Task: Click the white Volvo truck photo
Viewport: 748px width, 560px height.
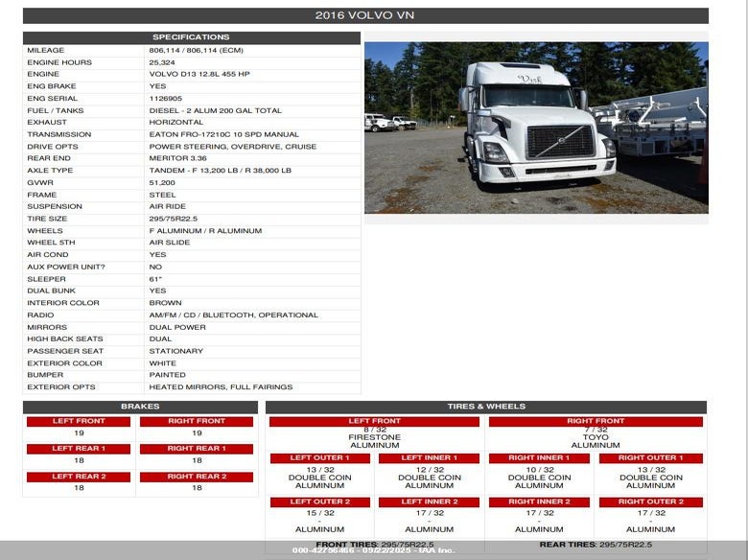Action: [536, 128]
